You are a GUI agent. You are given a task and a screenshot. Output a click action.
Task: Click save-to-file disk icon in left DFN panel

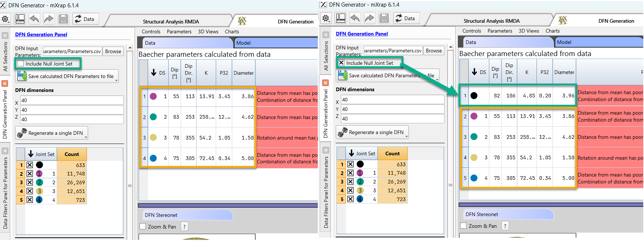pyautogui.click(x=22, y=76)
